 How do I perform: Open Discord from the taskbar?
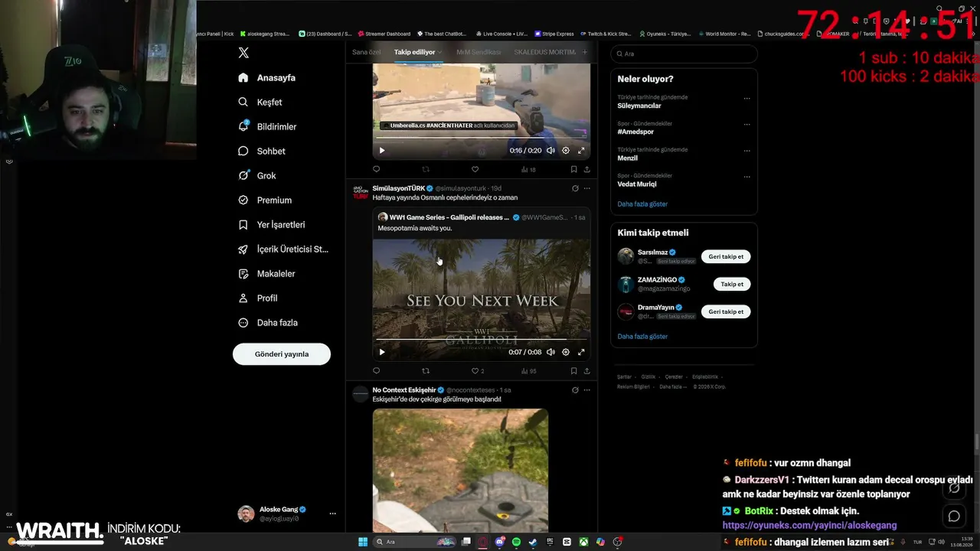500,542
